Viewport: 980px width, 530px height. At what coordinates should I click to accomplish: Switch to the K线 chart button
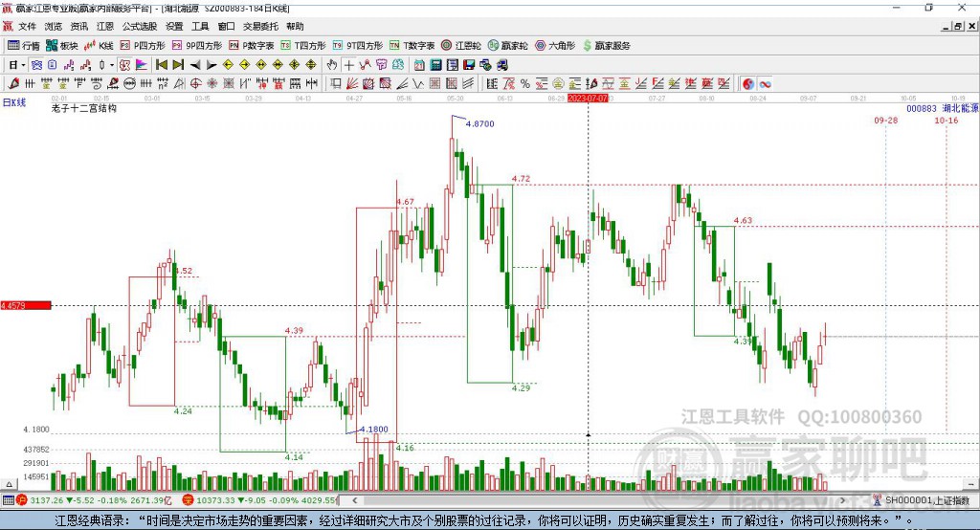[99, 46]
